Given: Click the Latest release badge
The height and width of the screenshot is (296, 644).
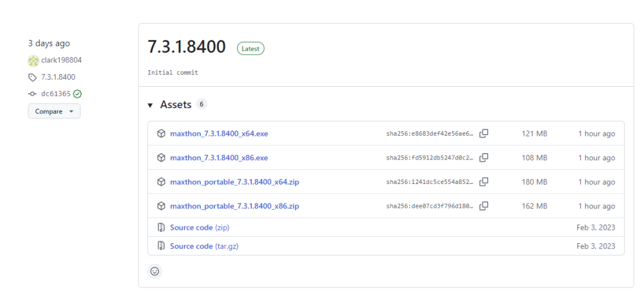Looking at the screenshot, I should click(251, 48).
